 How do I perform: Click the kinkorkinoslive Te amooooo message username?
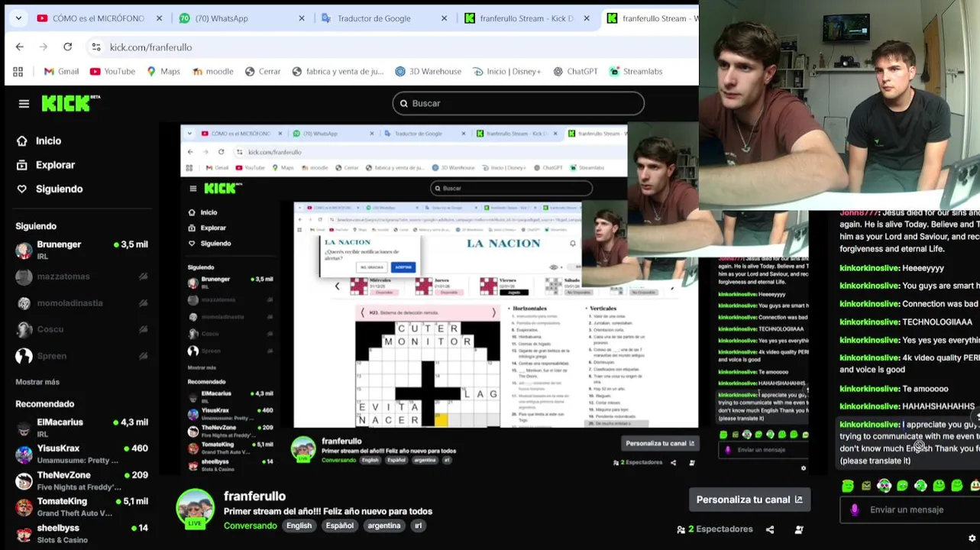(x=869, y=389)
